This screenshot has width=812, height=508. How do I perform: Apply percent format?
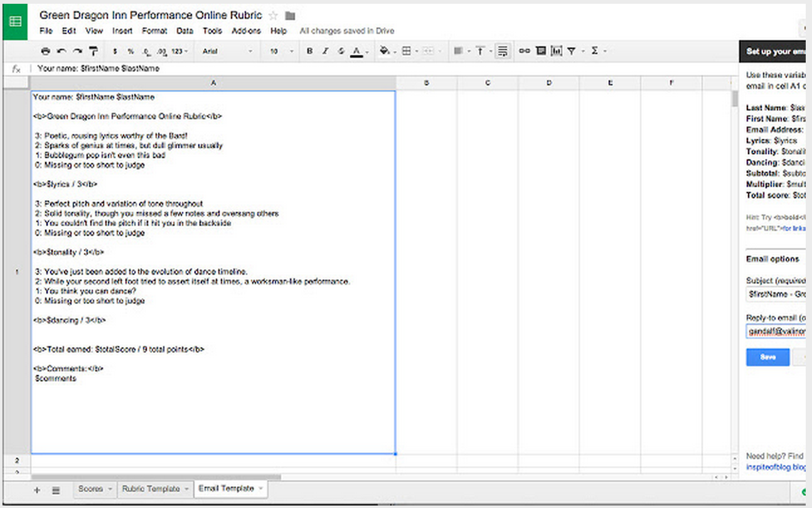pyautogui.click(x=131, y=51)
